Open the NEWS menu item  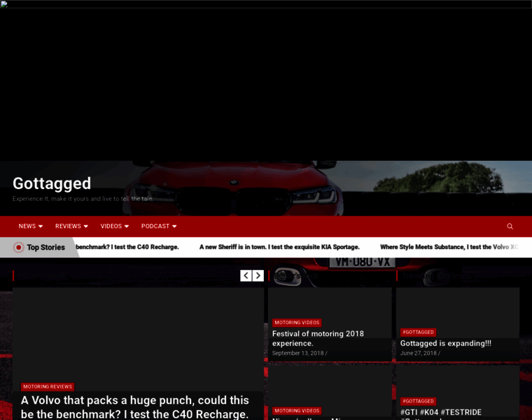pyautogui.click(x=27, y=226)
